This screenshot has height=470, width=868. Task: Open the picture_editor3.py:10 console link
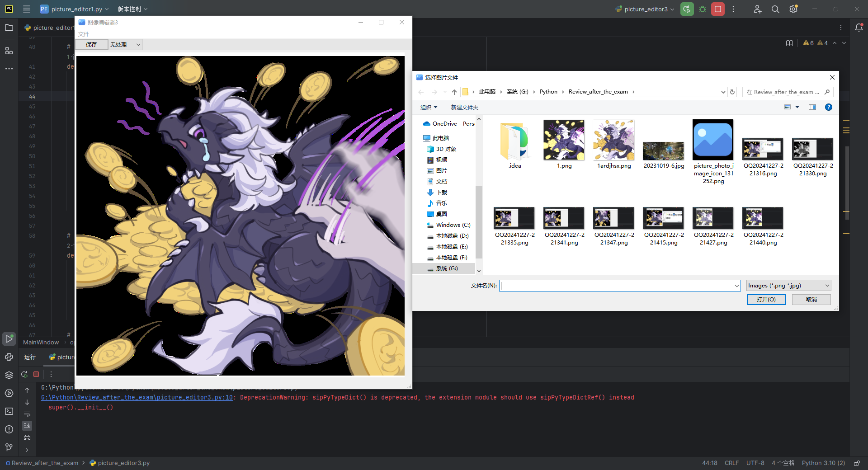(137, 397)
